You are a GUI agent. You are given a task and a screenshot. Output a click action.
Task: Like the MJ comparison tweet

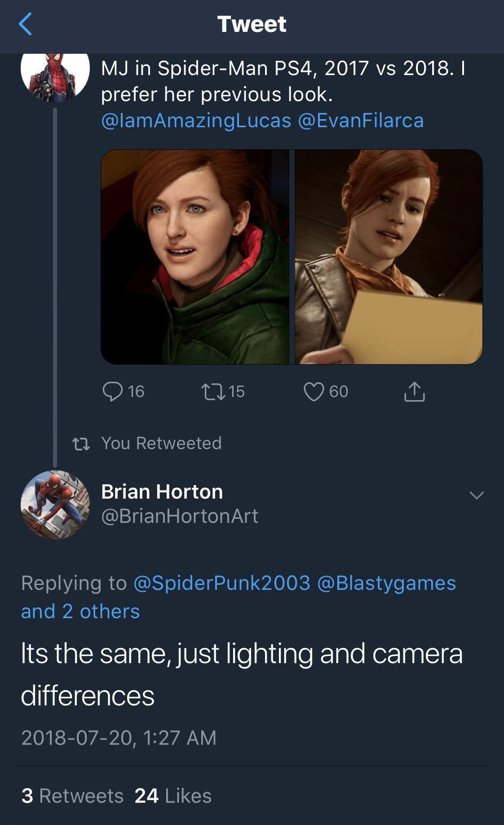[314, 391]
